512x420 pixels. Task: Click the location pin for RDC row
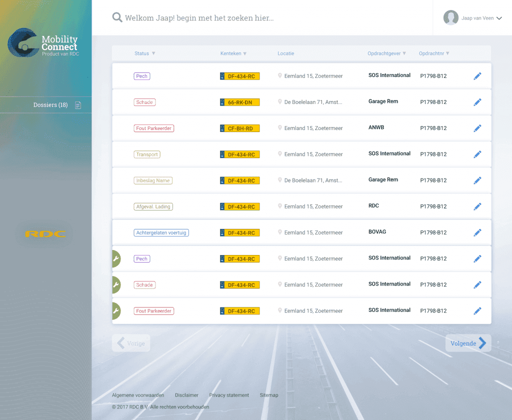click(280, 206)
